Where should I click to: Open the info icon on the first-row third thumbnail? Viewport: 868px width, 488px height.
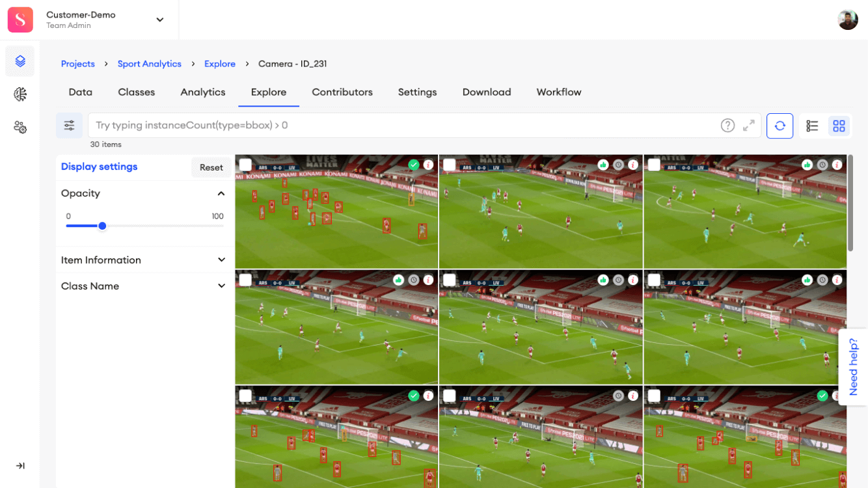[837, 165]
